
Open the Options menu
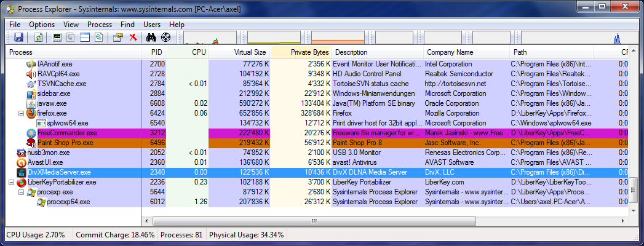coord(42,25)
